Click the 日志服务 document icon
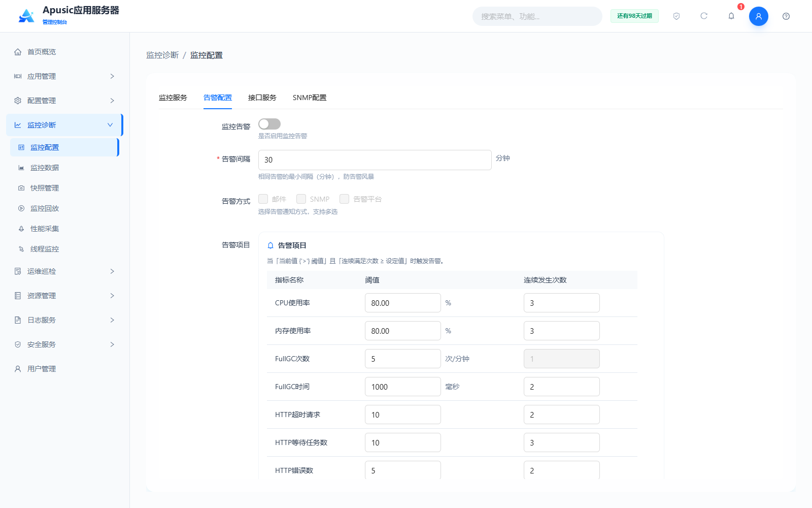 [x=18, y=320]
